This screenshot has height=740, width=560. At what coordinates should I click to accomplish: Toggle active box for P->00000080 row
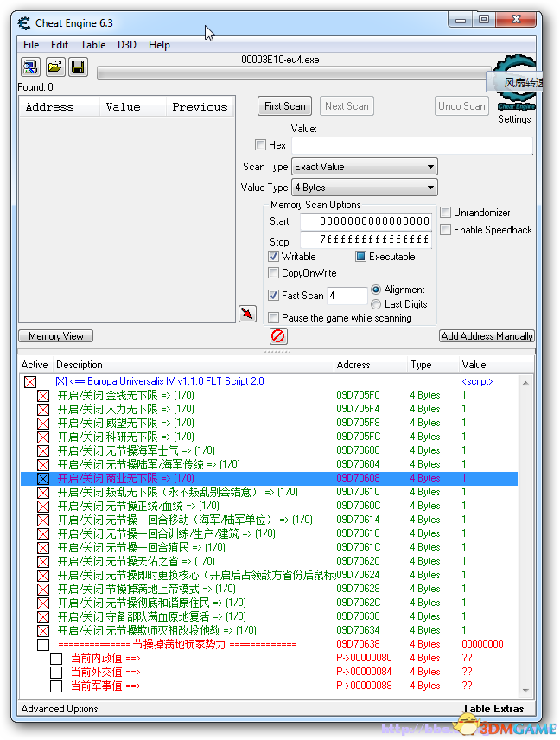56,659
